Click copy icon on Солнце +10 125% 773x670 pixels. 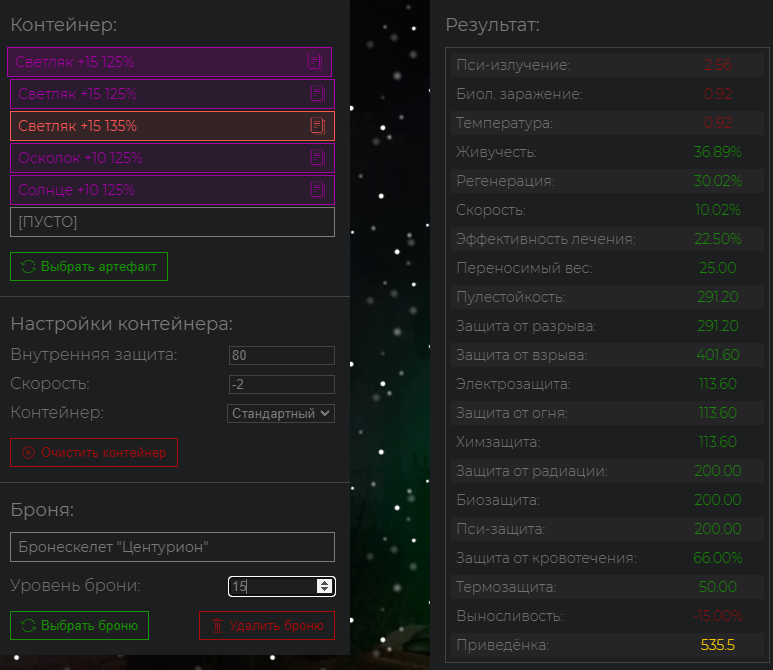(x=317, y=190)
